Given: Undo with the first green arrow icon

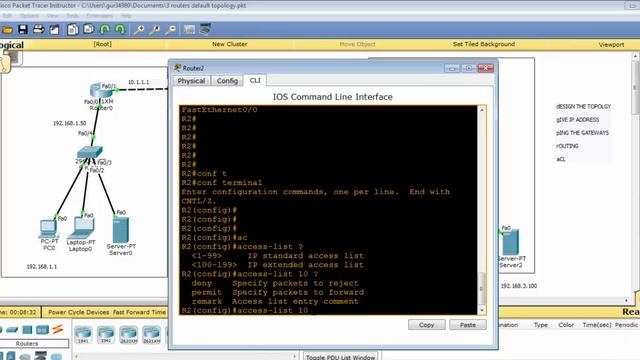Looking at the screenshot, I should click(x=104, y=29).
